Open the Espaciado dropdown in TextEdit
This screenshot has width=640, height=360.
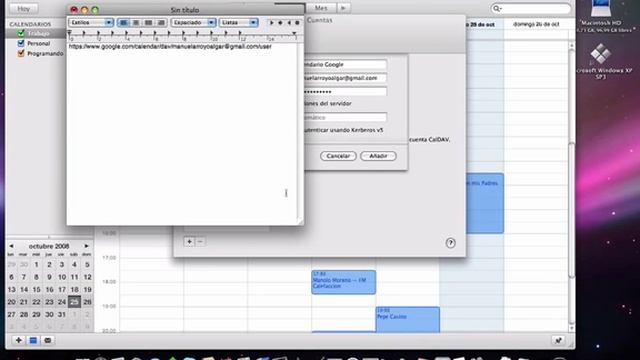[x=193, y=22]
